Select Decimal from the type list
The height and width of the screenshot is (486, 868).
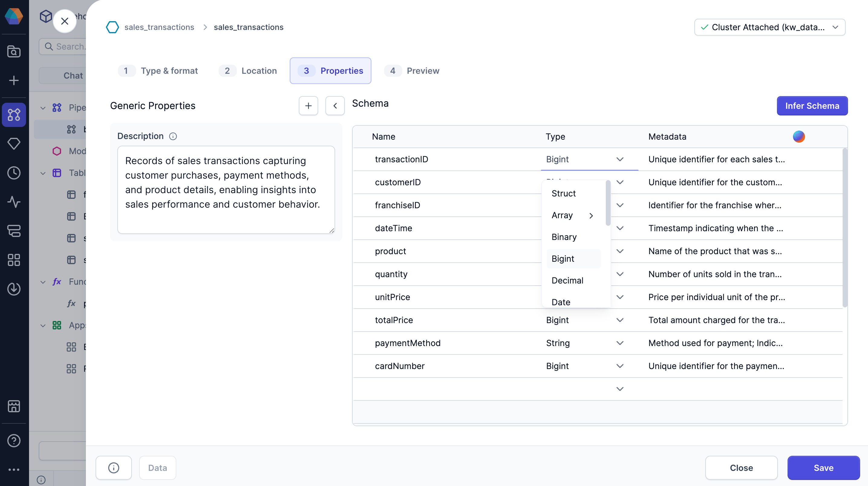567,280
